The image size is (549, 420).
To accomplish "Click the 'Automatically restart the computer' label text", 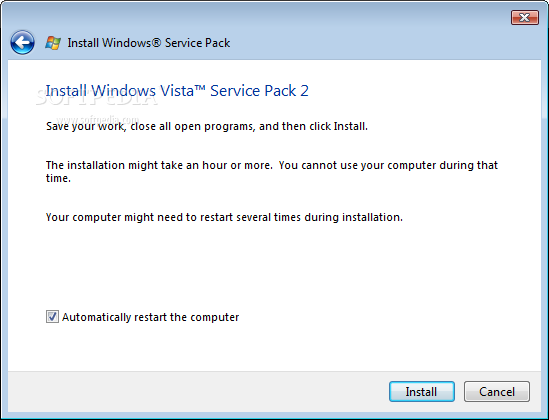I will point(151,317).
